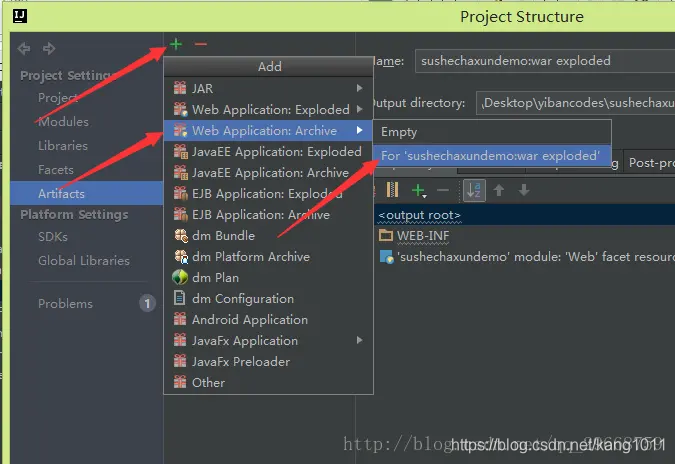Select 'sushechaxundemo' module Web facet row
The width and height of the screenshot is (675, 464).
tap(524, 257)
